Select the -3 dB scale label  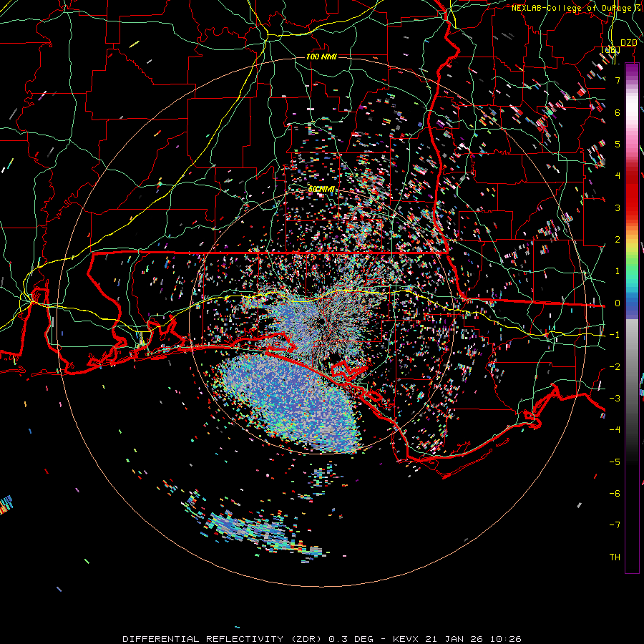[615, 399]
